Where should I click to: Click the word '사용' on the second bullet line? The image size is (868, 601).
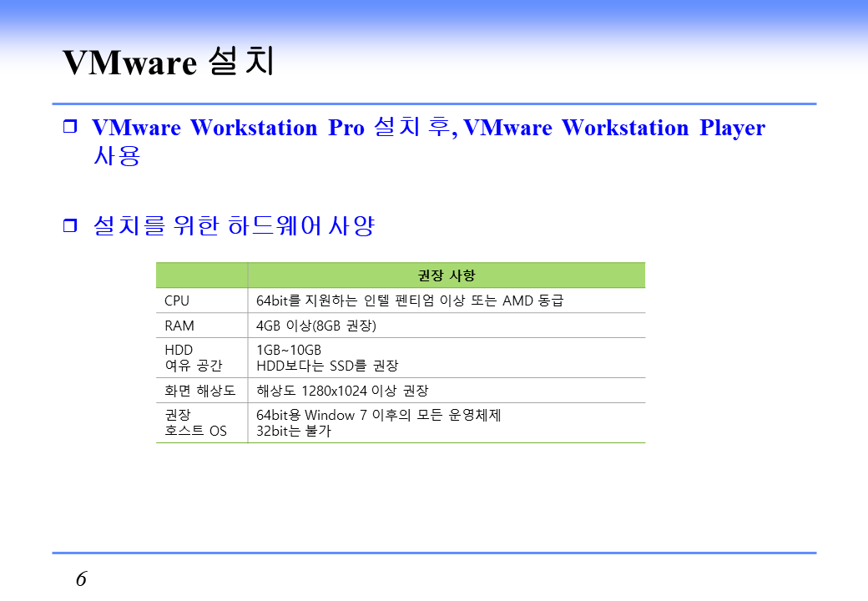(x=117, y=155)
